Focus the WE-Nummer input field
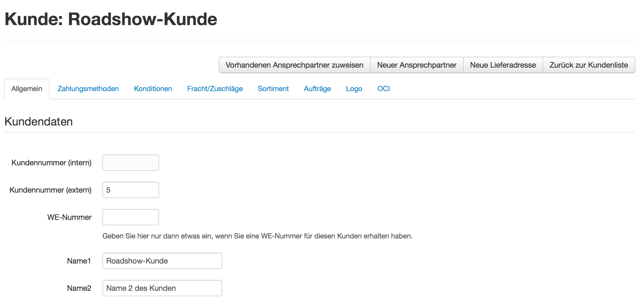This screenshot has height=305, width=644. click(130, 217)
